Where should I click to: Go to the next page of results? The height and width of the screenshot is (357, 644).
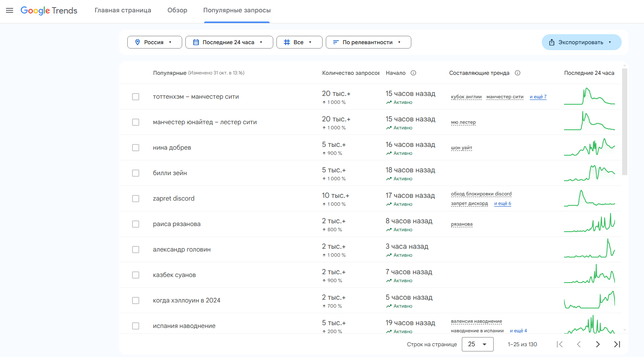coord(598,344)
